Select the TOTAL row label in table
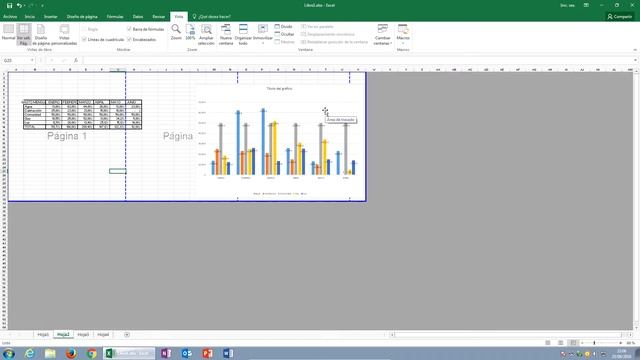 [29, 127]
